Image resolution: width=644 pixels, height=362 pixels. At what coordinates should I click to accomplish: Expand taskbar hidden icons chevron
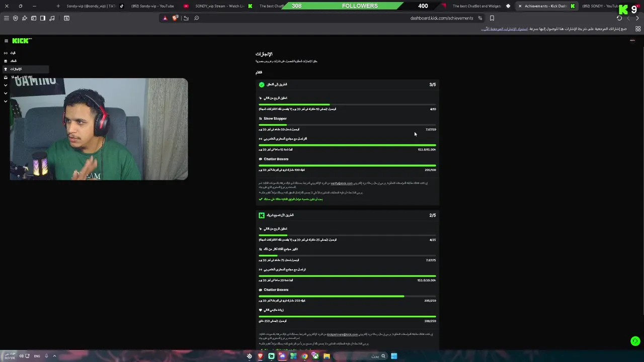click(x=54, y=356)
